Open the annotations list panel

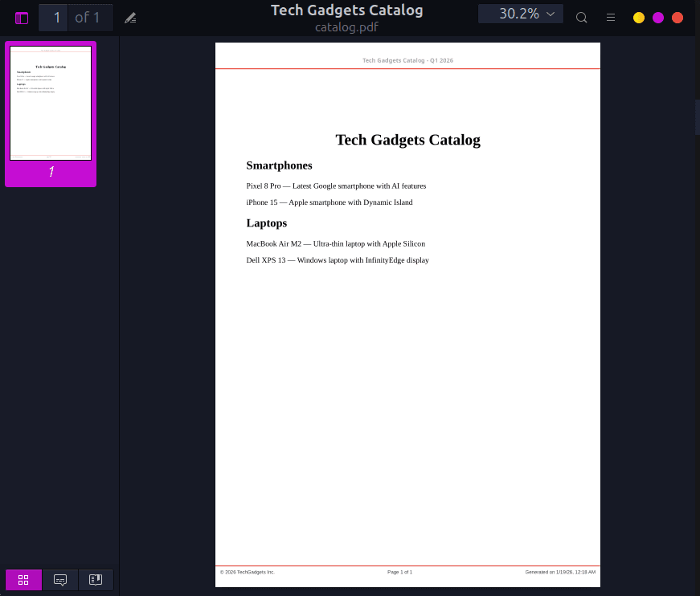pos(59,579)
